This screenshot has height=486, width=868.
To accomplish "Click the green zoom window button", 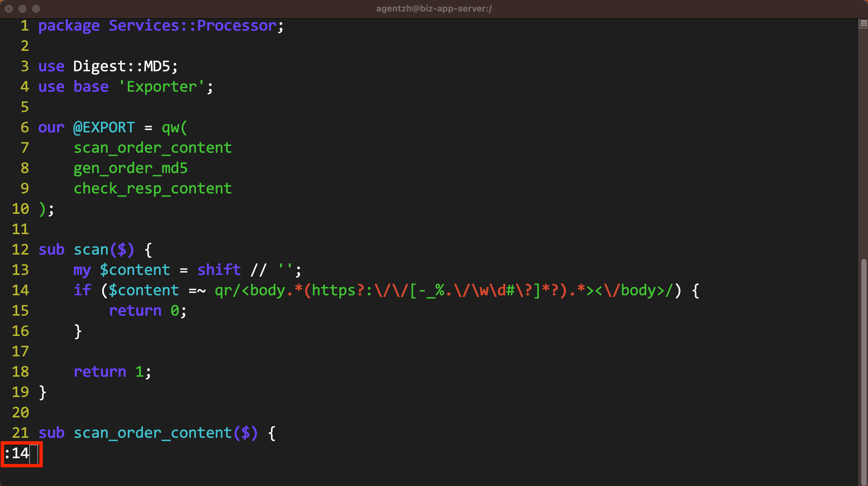I will pos(36,9).
